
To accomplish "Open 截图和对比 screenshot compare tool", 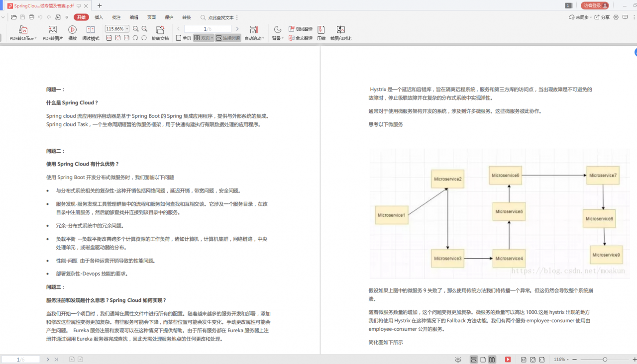I will click(x=340, y=32).
